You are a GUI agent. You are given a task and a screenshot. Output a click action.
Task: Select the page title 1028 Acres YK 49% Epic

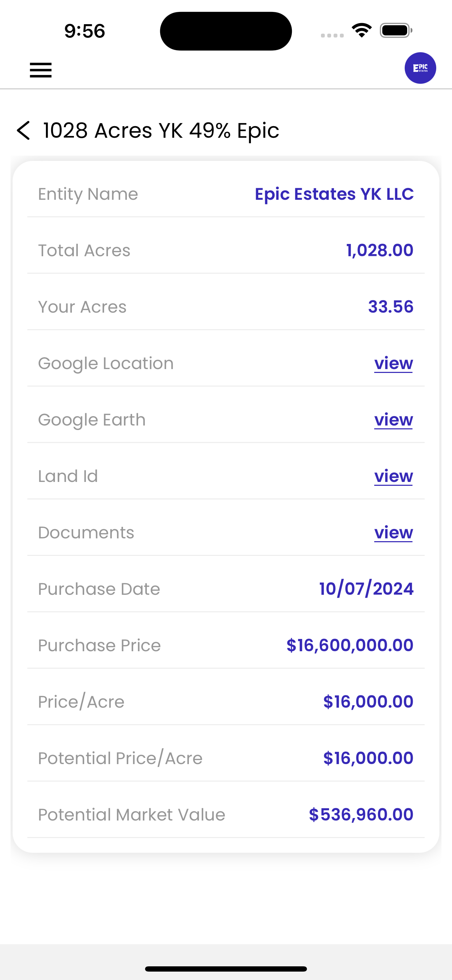point(161,130)
